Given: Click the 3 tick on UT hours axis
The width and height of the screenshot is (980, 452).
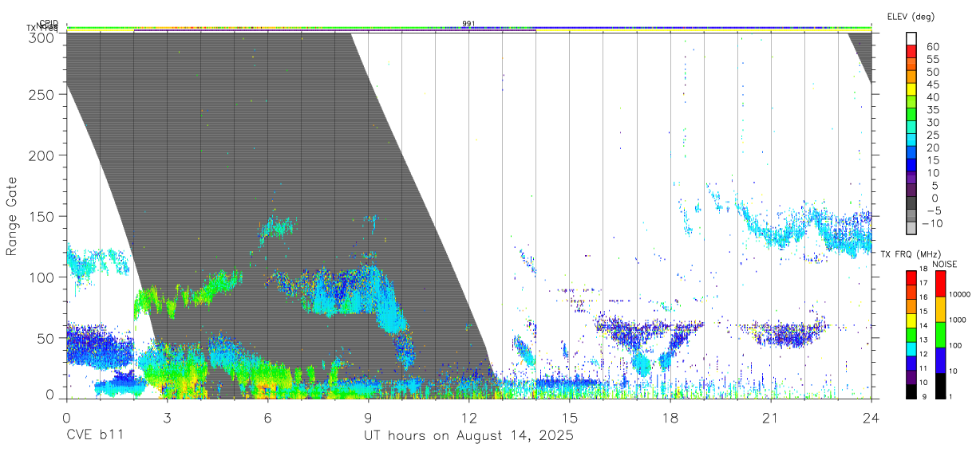Looking at the screenshot, I should point(167,418).
